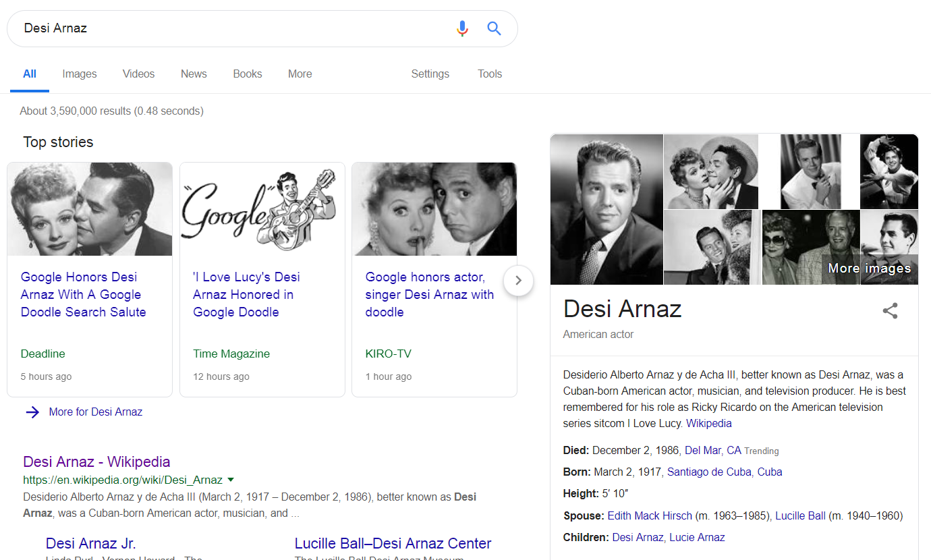This screenshot has height=560, width=931.
Task: Switch to the Videos tab
Action: 139,74
